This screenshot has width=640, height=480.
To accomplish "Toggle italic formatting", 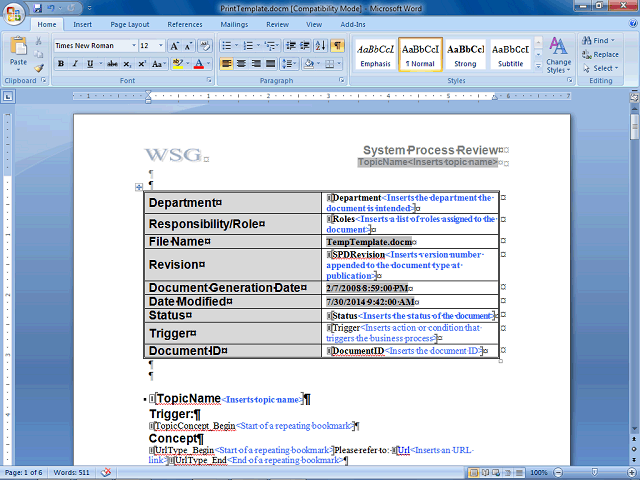I will coord(75,64).
